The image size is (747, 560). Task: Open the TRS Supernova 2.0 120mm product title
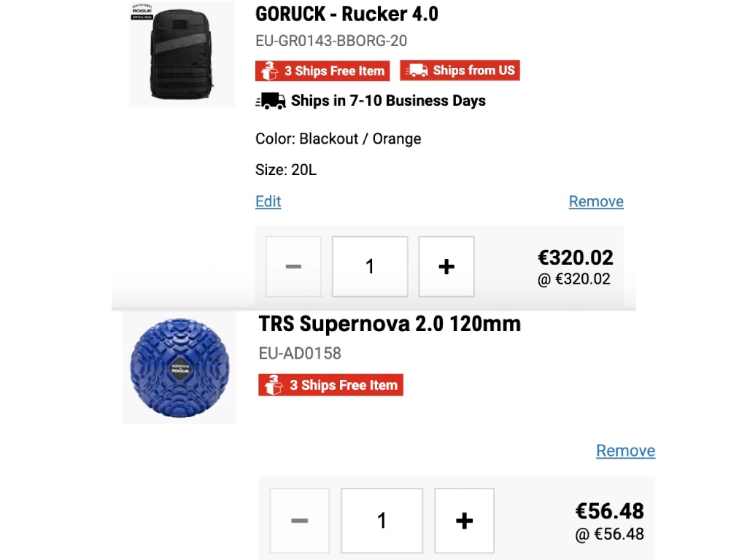point(390,324)
